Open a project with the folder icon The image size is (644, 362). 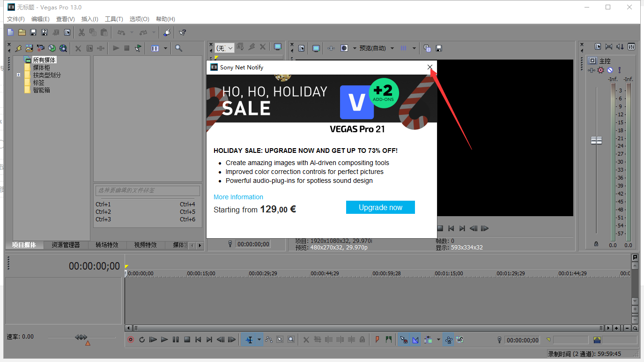22,32
